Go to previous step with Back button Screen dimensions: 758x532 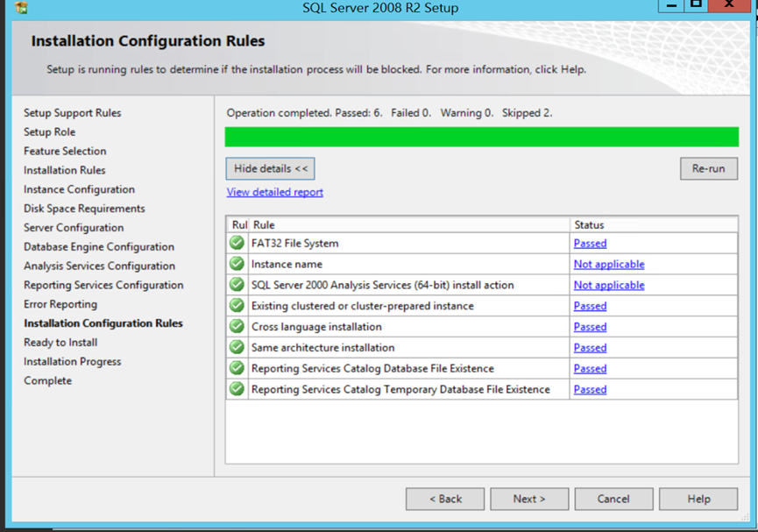(445, 499)
